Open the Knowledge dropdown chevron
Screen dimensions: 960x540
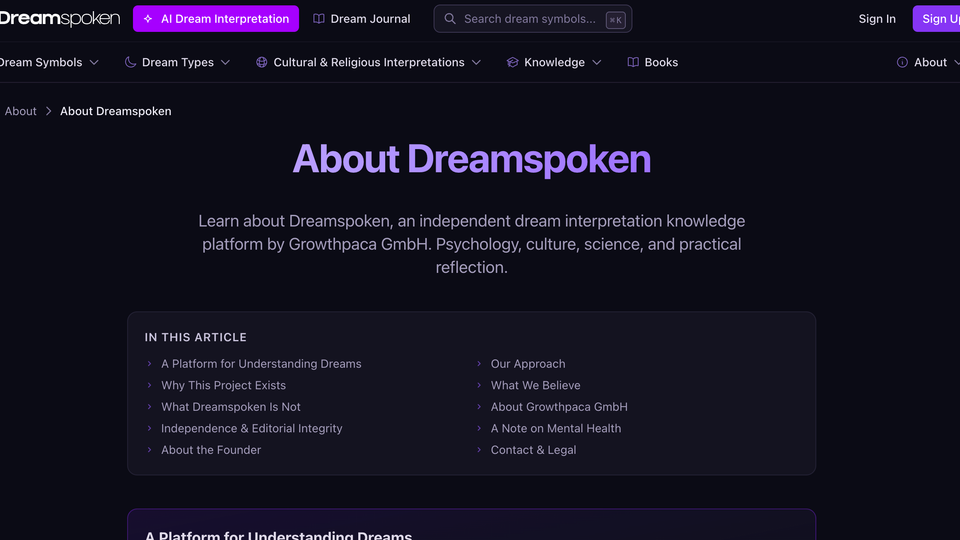coord(597,62)
